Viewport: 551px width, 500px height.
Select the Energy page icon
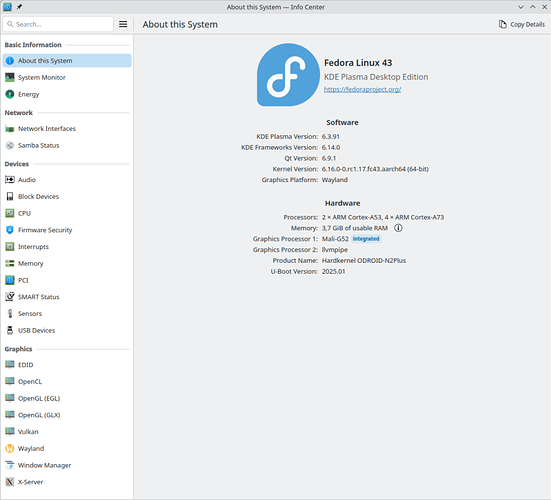[x=10, y=94]
